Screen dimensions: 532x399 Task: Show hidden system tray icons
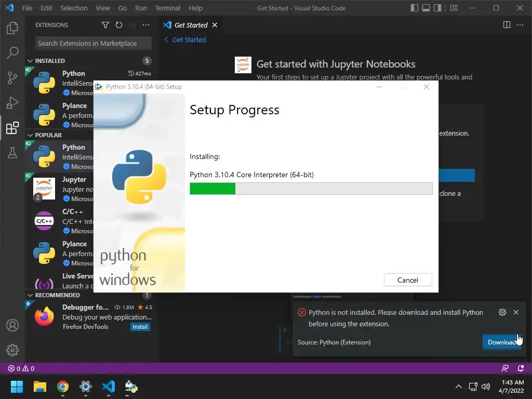[x=458, y=387]
